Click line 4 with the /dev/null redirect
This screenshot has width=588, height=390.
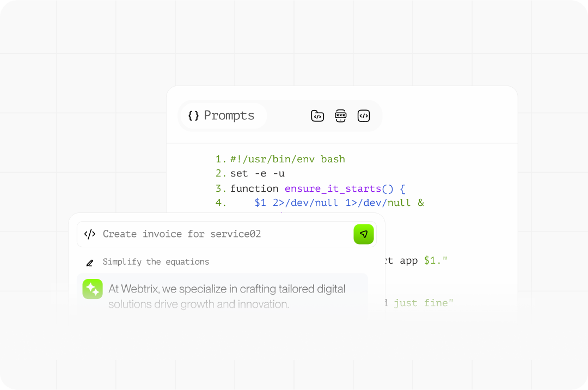coord(339,203)
